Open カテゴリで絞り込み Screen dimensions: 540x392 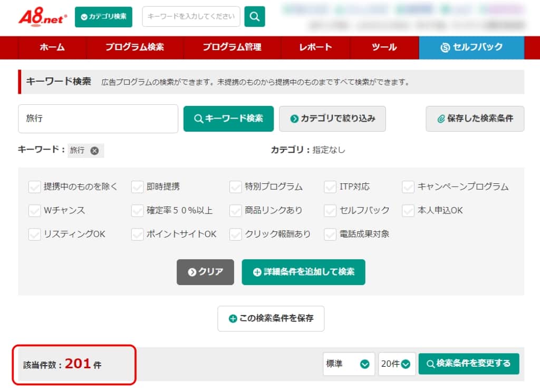pos(332,119)
